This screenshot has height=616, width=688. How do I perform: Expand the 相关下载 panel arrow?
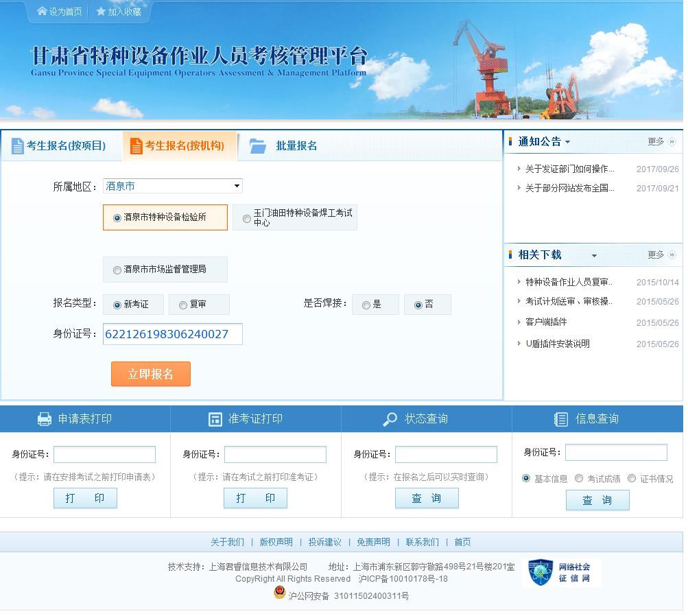tap(595, 254)
